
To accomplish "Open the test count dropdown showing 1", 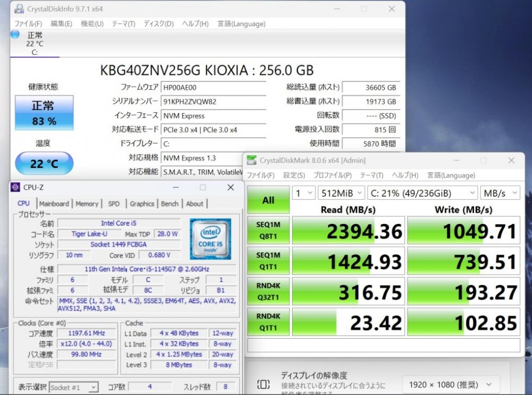I will pos(304,194).
